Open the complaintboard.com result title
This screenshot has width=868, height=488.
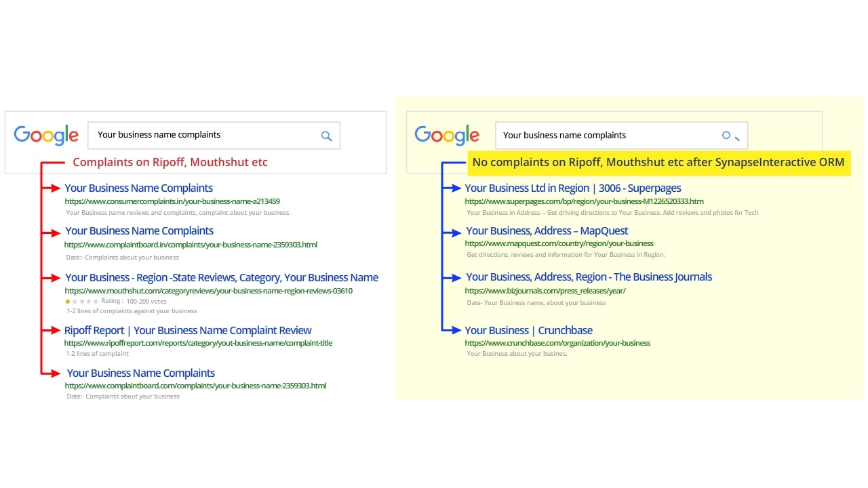coord(140,373)
